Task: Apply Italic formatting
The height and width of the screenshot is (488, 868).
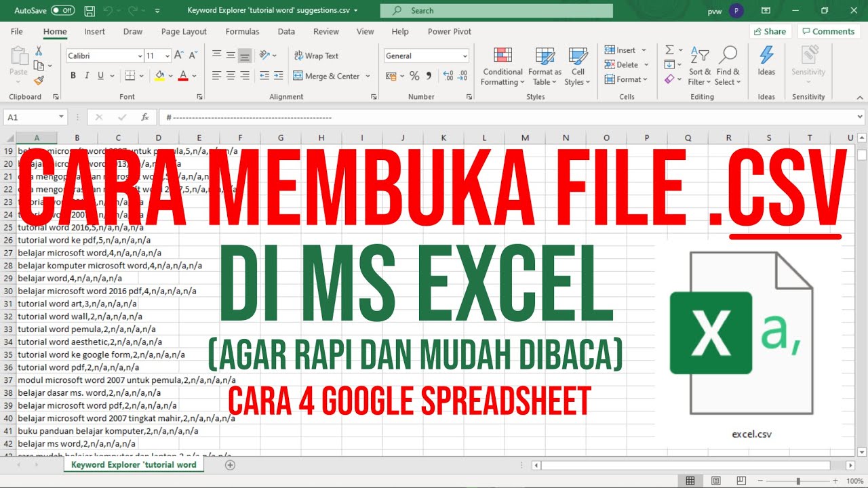Action: coord(87,76)
